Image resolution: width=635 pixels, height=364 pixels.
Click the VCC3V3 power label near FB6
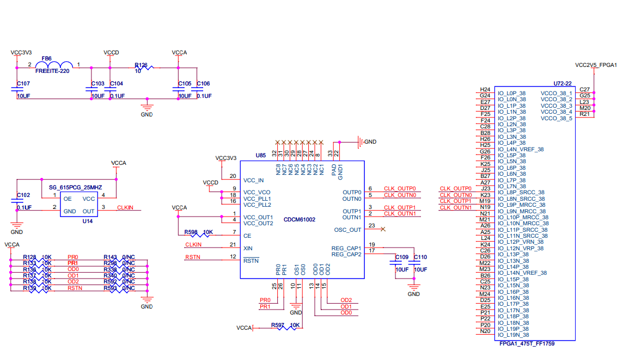pyautogui.click(x=21, y=53)
